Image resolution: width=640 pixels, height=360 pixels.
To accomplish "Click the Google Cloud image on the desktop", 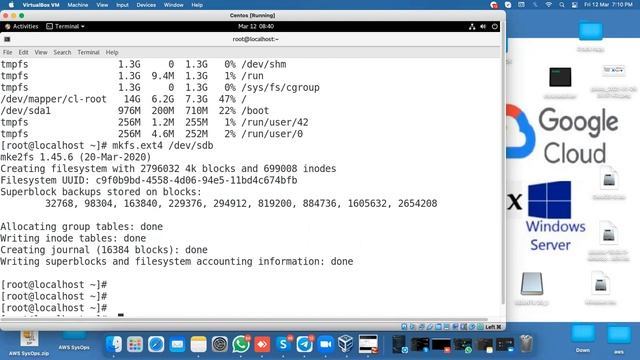I will point(562,135).
